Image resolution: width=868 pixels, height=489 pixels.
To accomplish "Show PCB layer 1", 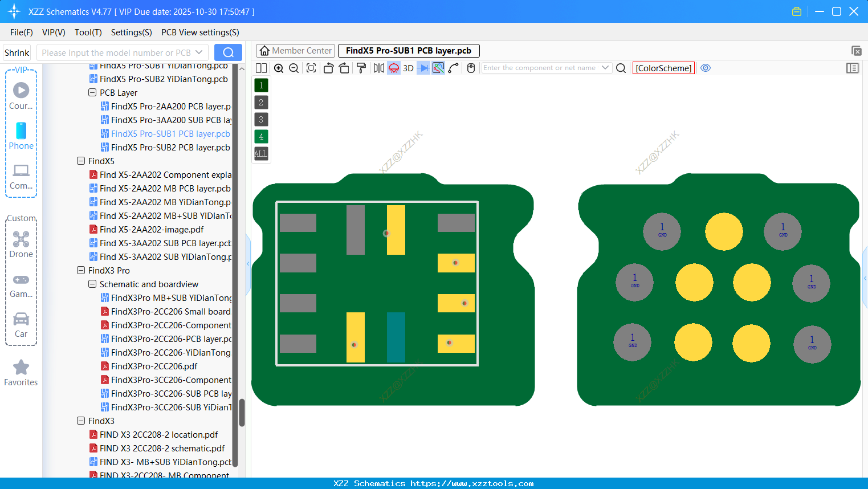I will point(261,85).
